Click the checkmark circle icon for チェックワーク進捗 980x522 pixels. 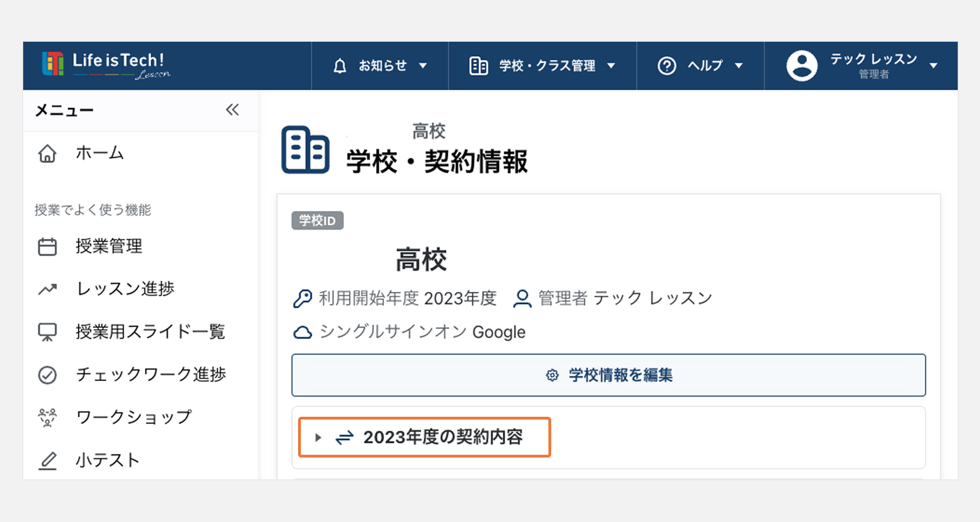[x=47, y=375]
